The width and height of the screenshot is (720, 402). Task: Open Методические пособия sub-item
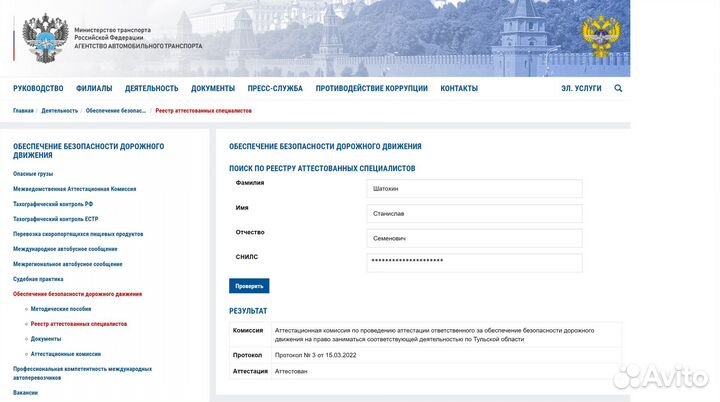[61, 309]
